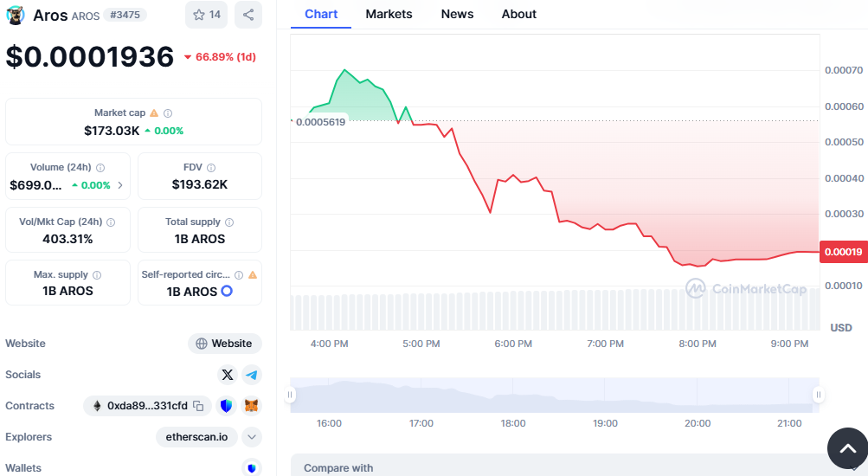Click the Ethereum icon in contract

[x=97, y=406]
